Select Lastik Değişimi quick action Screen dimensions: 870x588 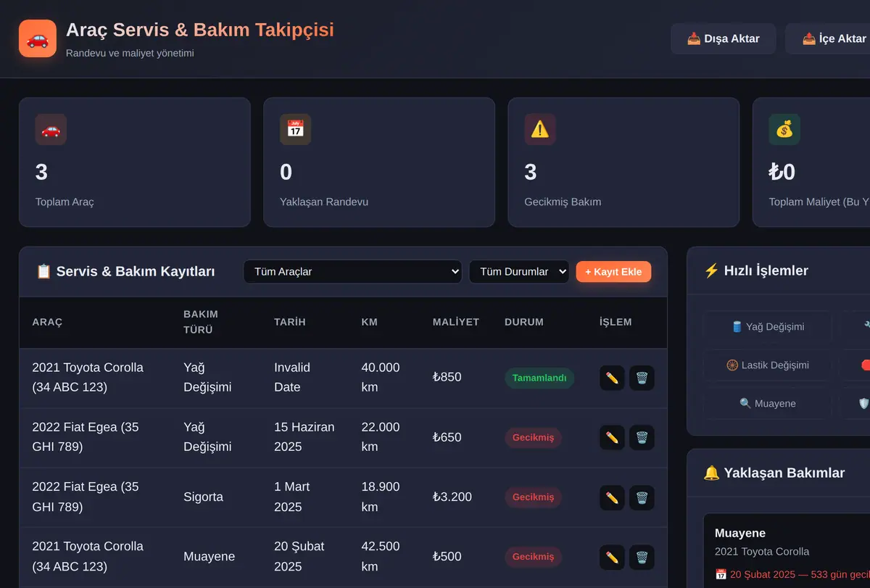(768, 365)
